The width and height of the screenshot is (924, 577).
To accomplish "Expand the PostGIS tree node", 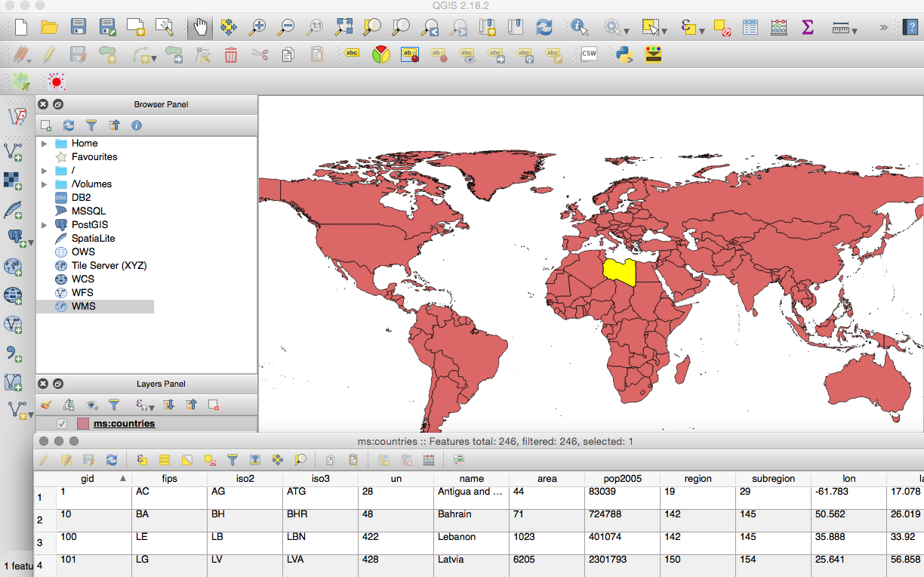I will pos(45,225).
